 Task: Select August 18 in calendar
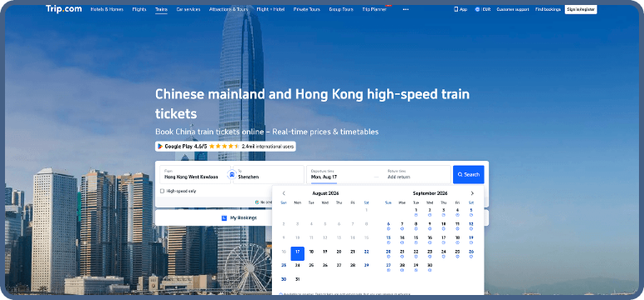tap(311, 252)
